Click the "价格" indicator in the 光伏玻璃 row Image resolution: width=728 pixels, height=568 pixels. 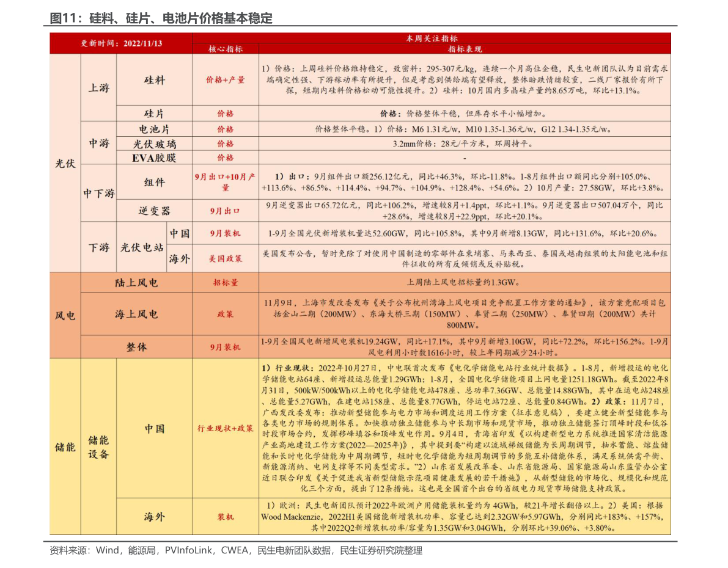pyautogui.click(x=225, y=144)
